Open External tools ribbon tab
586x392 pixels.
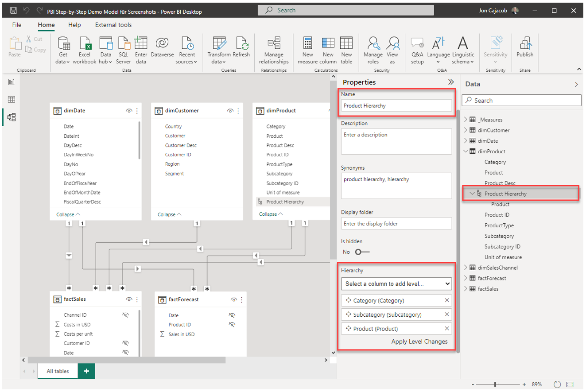[x=113, y=25]
